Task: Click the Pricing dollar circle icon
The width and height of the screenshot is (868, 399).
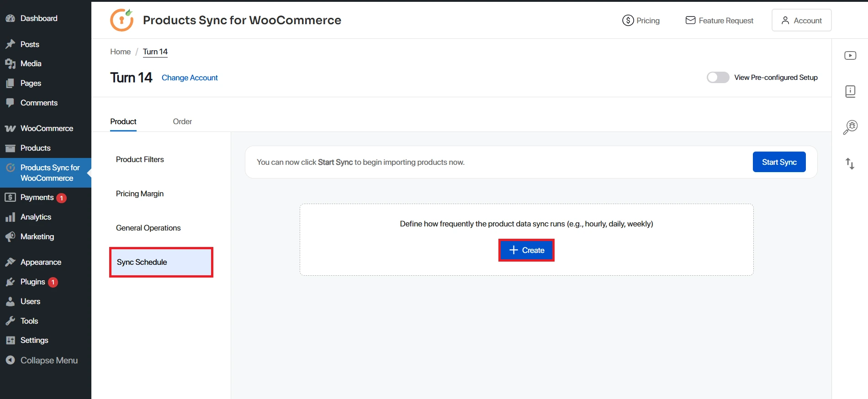Action: click(x=628, y=21)
